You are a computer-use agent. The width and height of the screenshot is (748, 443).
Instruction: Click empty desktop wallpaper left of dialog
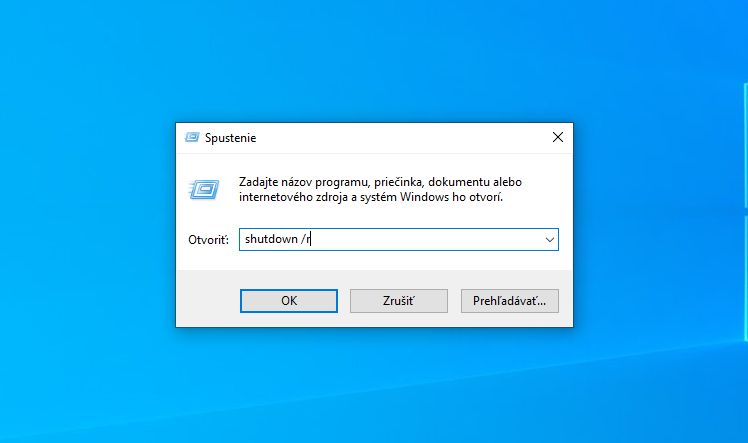pyautogui.click(x=86, y=224)
